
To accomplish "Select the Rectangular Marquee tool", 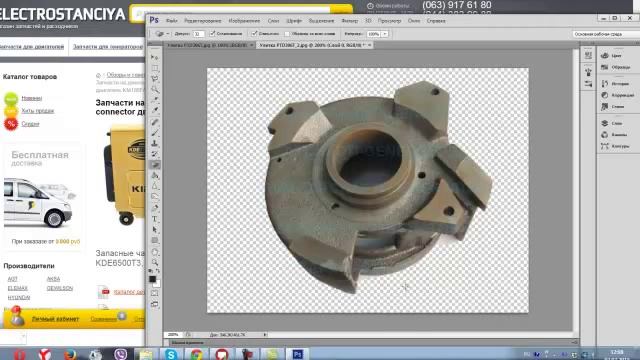I will point(155,68).
